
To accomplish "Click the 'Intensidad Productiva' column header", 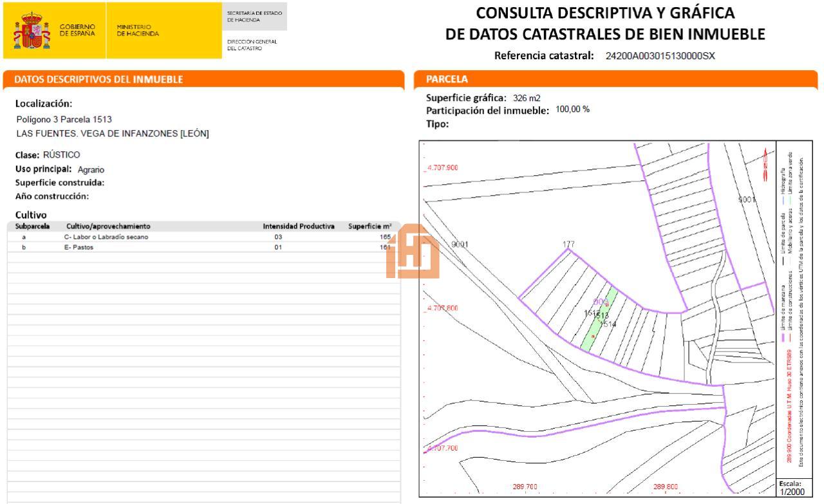I will click(299, 227).
